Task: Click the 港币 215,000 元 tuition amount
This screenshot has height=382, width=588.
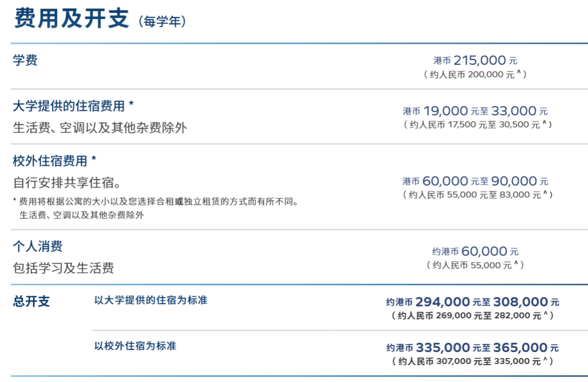Action: click(475, 60)
